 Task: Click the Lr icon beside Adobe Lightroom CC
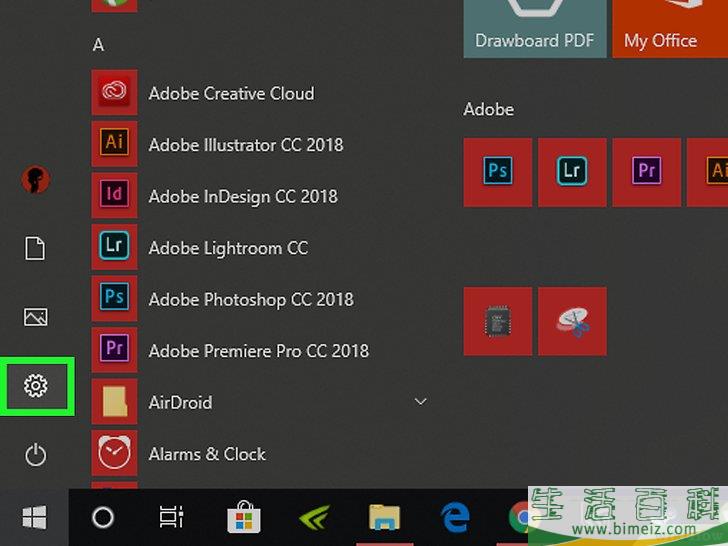tap(114, 247)
